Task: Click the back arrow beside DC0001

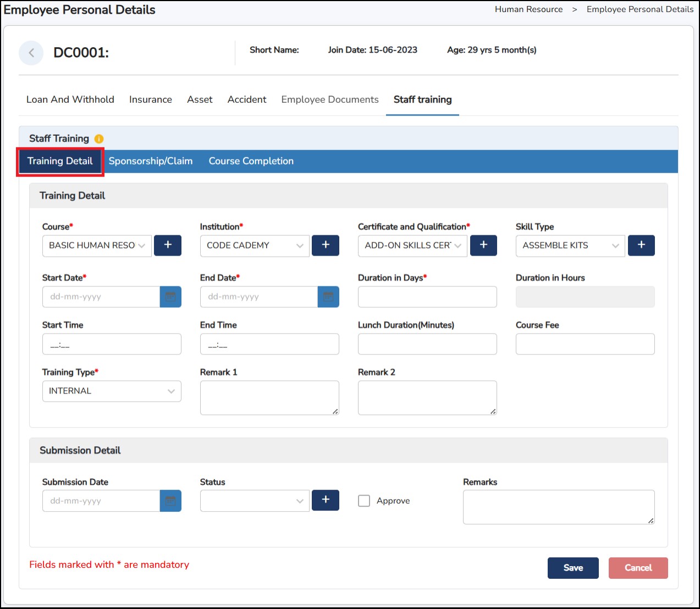Action: coord(31,53)
